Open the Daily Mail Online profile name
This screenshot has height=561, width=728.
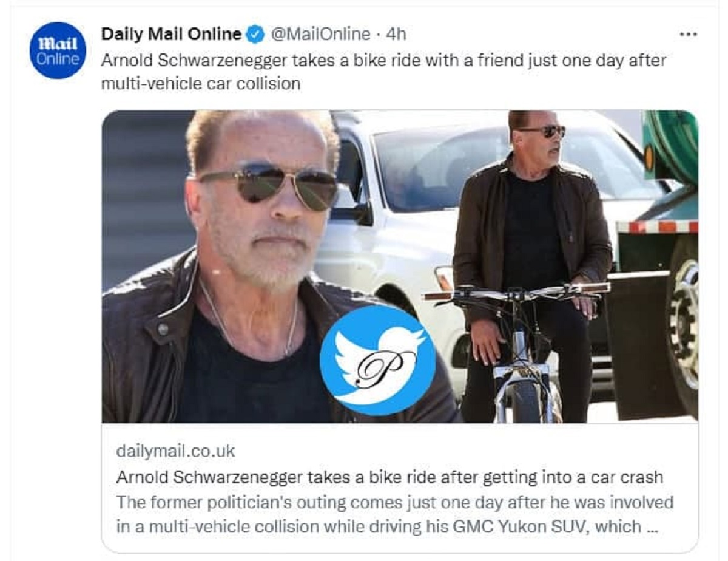pyautogui.click(x=171, y=34)
